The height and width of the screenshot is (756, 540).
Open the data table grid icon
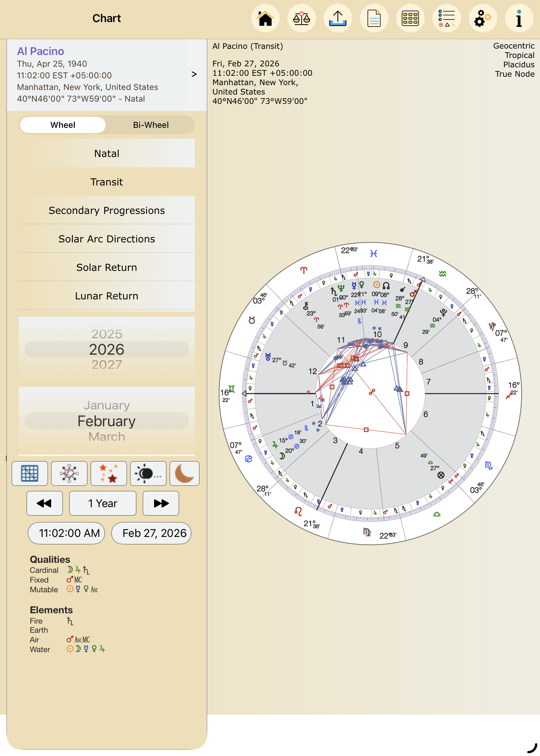click(410, 19)
